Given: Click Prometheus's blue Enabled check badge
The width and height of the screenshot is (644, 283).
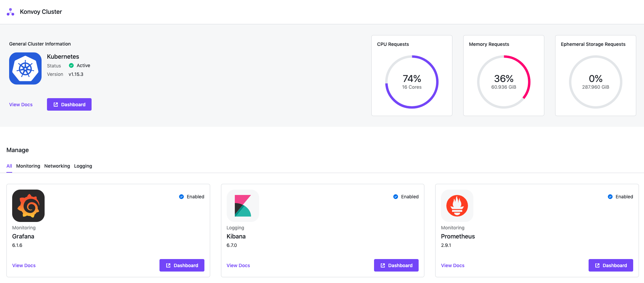Looking at the screenshot, I should coord(610,197).
